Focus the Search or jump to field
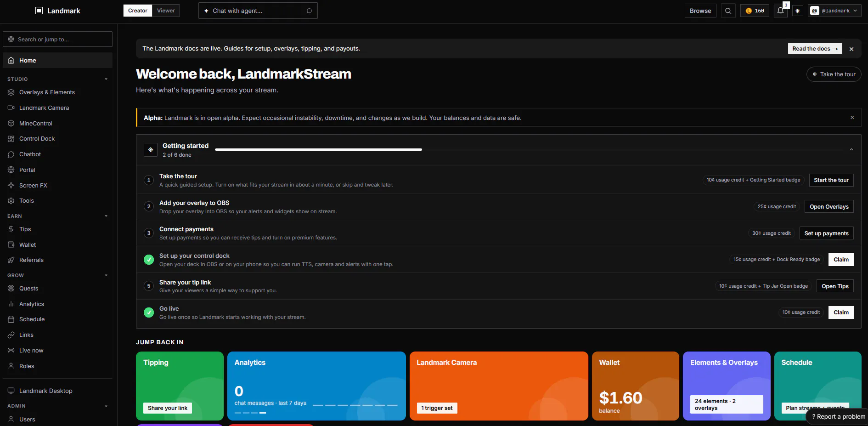868x426 pixels. tap(57, 39)
